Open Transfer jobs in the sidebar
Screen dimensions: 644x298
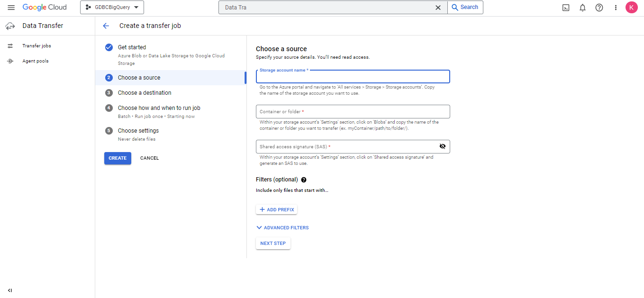36,46
